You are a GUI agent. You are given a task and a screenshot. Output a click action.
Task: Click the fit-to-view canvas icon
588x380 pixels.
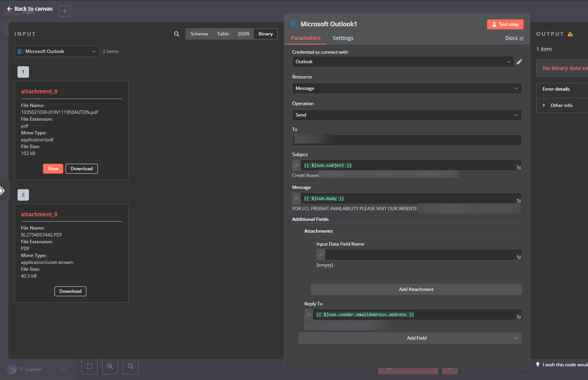click(x=89, y=366)
